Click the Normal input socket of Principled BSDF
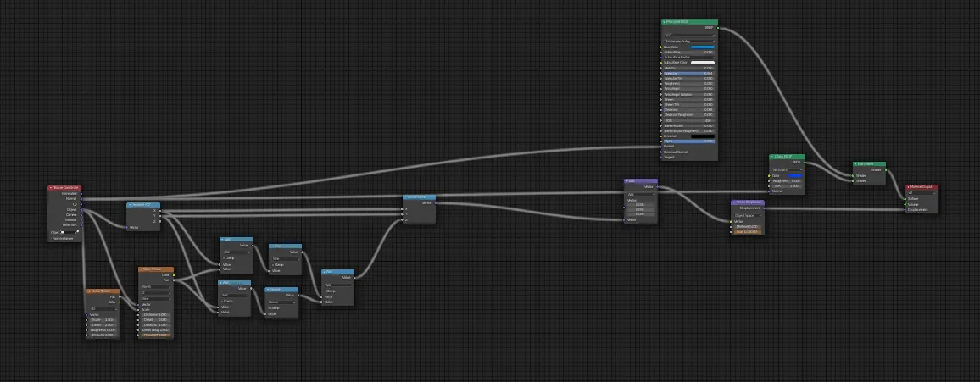980x382 pixels. [x=660, y=147]
